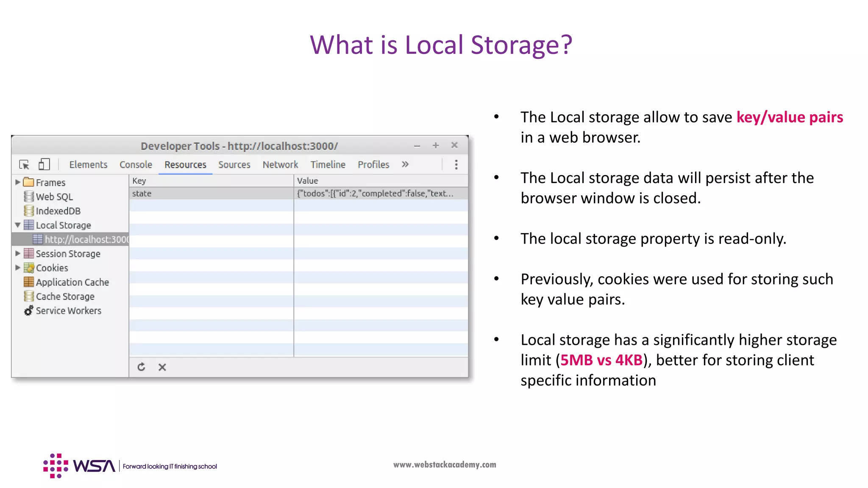Image resolution: width=868 pixels, height=488 pixels.
Task: Select Service Workers in the sidebar
Action: point(68,311)
